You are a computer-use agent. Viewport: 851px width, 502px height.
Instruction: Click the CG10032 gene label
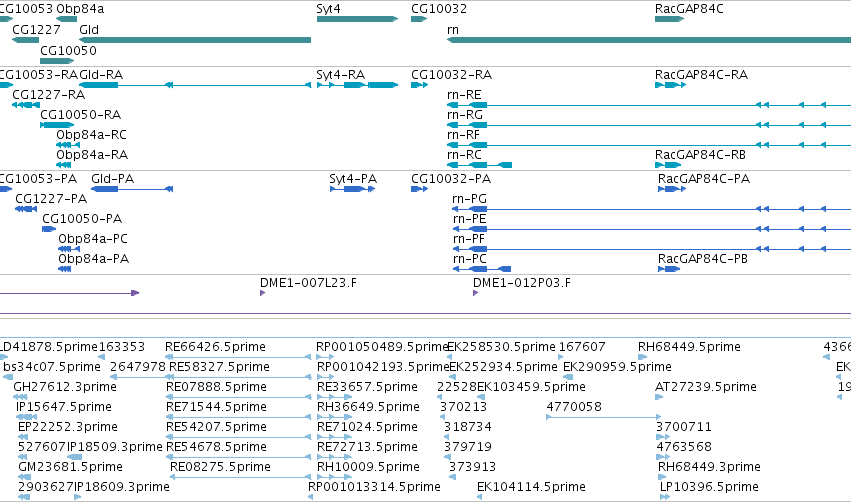pos(439,9)
